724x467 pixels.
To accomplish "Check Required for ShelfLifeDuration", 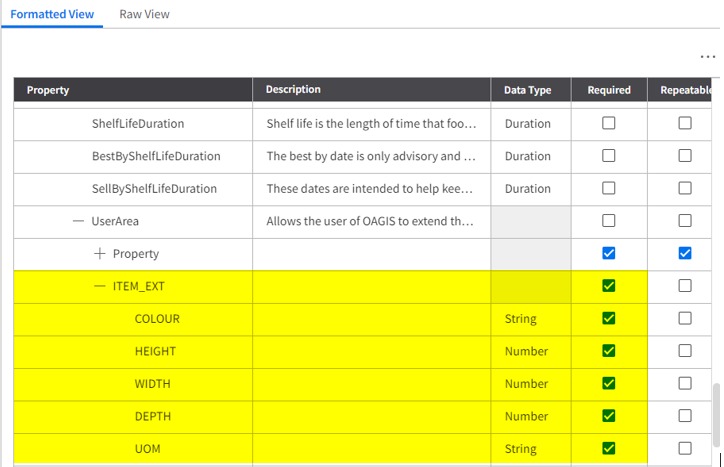I will [609, 123].
